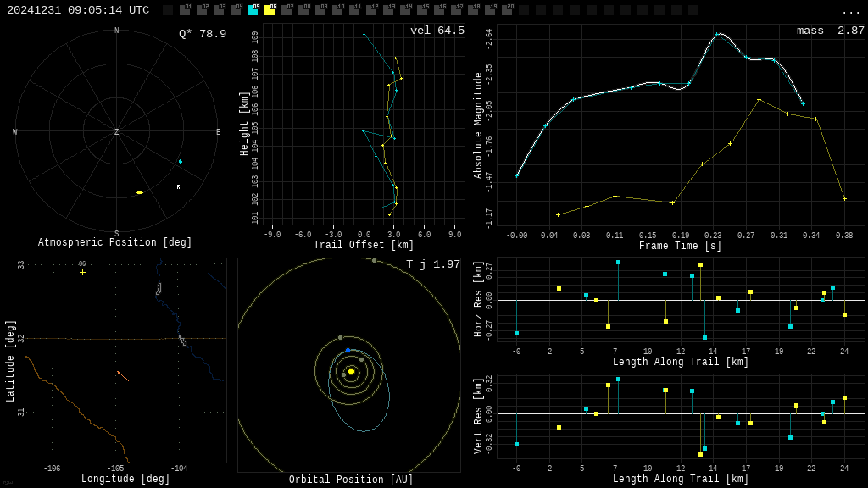The image size is (868, 488).
Task: Select the cyan marker in the polar sky plot
Action: [x=180, y=161]
